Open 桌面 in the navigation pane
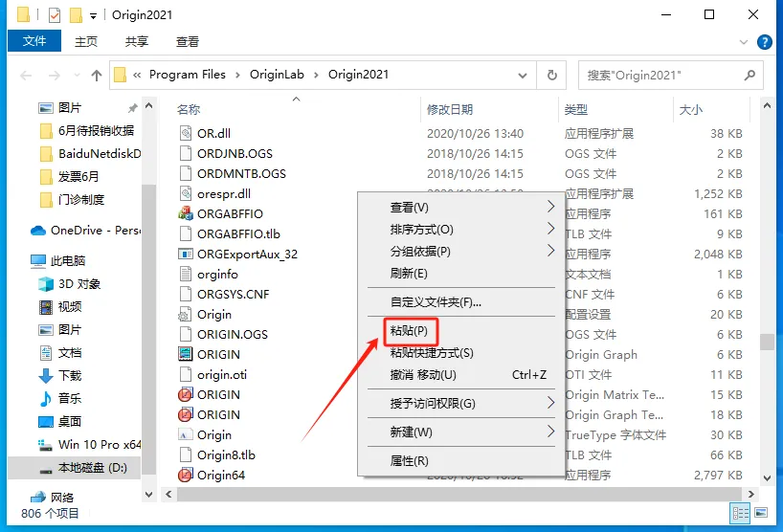 [x=59, y=422]
